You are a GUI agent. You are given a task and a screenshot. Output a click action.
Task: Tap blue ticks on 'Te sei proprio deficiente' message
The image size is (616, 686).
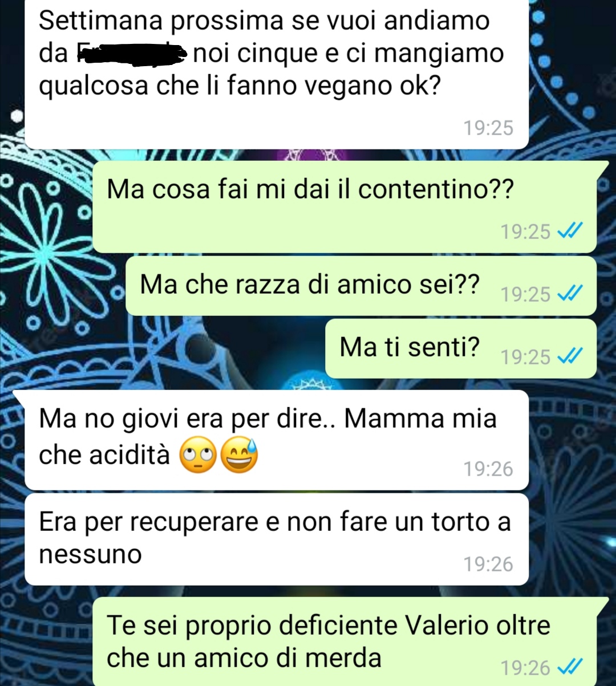pyautogui.click(x=569, y=667)
